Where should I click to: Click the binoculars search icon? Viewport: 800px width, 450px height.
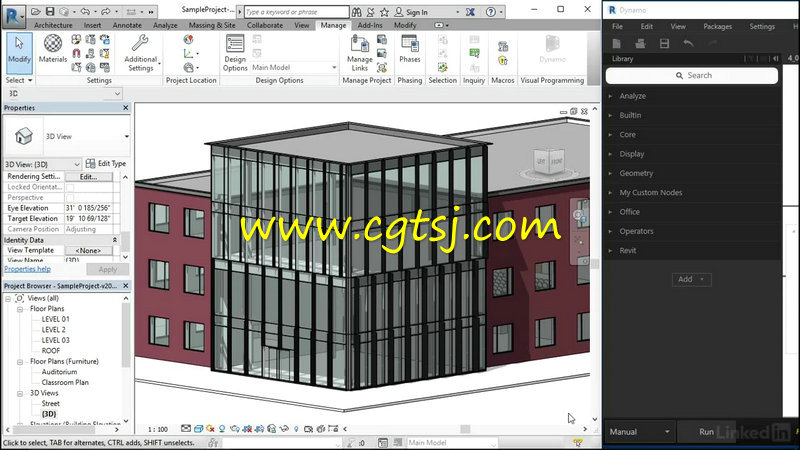[x=357, y=12]
